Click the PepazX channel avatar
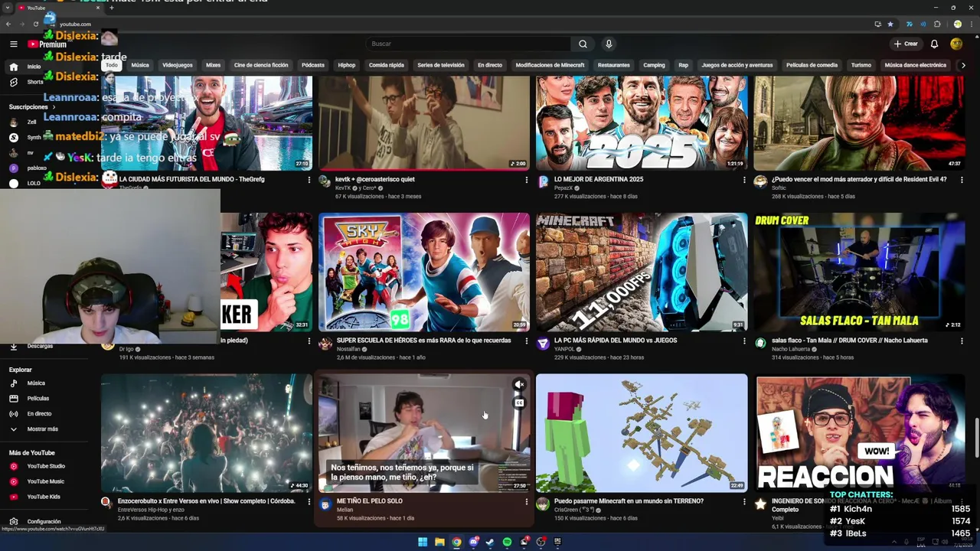 pos(543,182)
